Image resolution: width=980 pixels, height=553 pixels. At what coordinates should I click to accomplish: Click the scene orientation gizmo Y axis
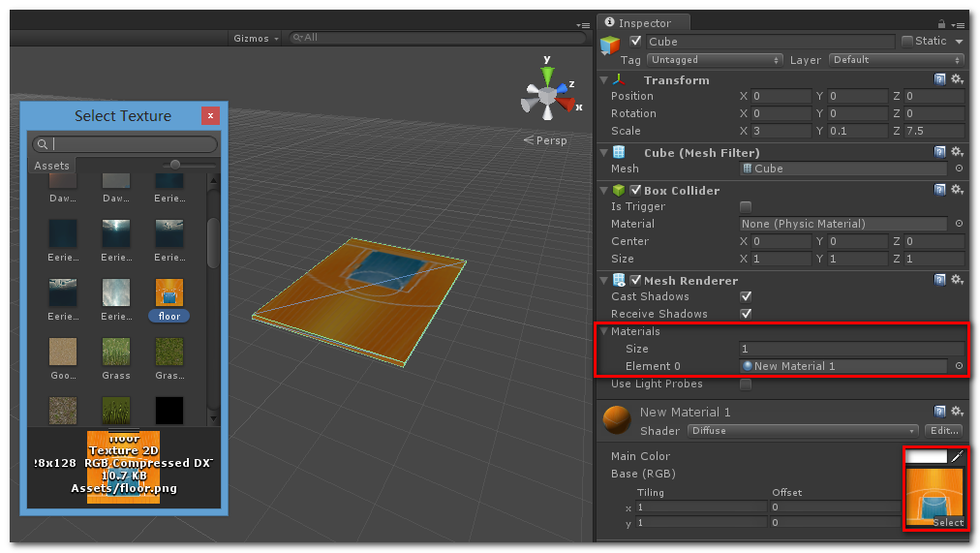(547, 75)
